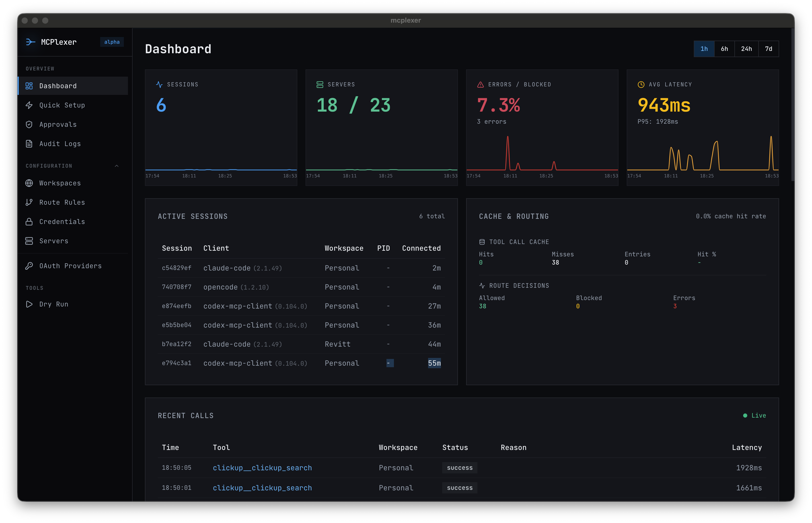Collapse the Configuration section
The width and height of the screenshot is (812, 523).
click(117, 166)
